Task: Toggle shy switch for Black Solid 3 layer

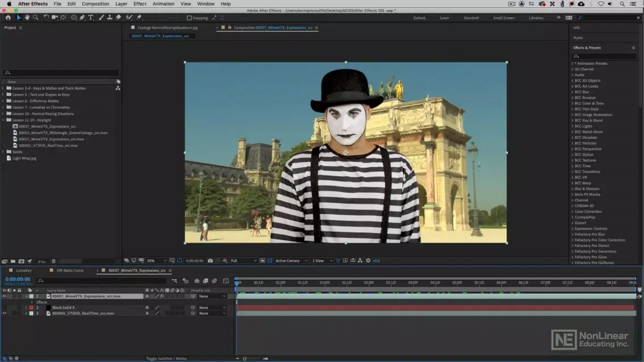Action: (x=147, y=308)
